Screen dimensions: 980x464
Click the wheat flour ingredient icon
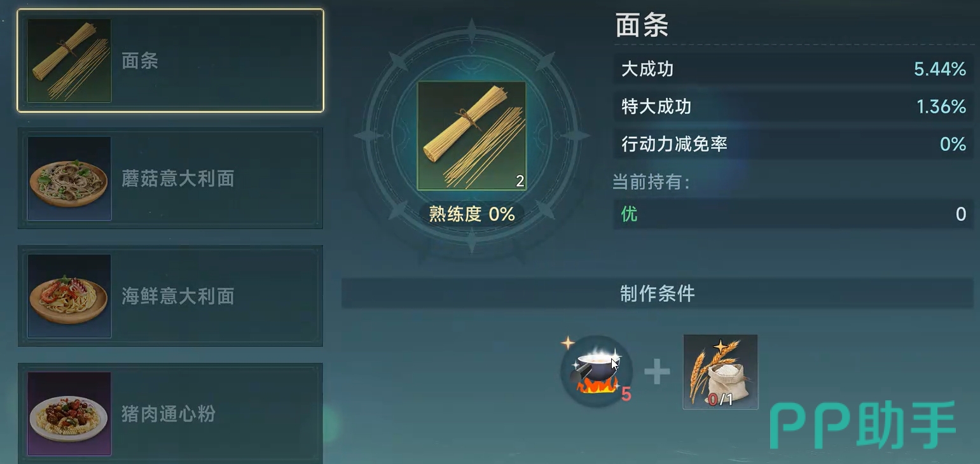click(721, 372)
